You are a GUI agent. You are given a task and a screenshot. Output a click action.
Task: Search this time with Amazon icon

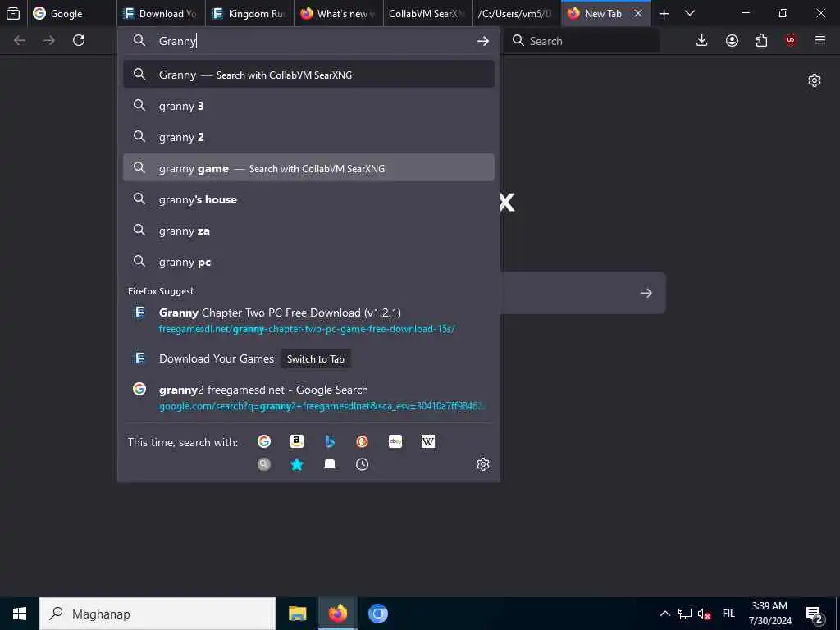coord(297,441)
